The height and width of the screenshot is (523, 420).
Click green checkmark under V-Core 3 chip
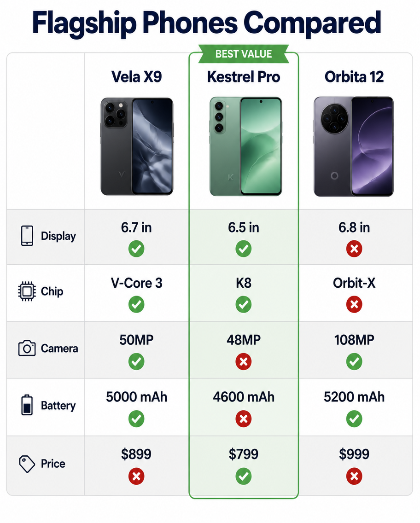(x=136, y=304)
